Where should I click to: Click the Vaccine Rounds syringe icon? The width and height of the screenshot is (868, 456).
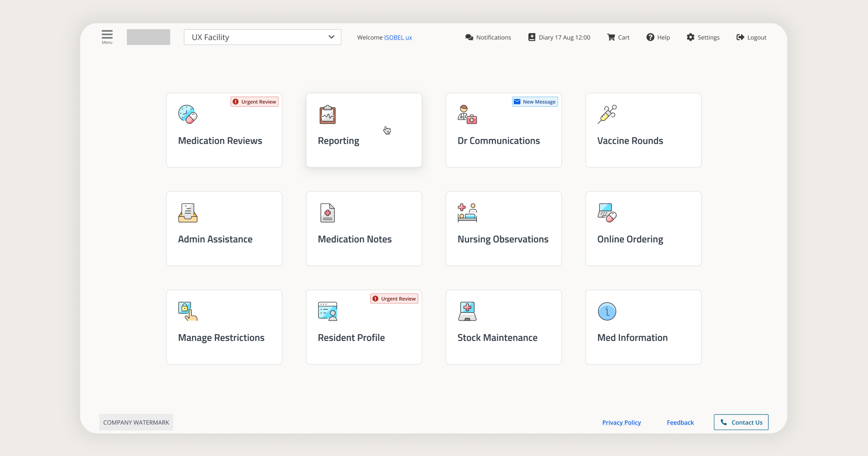607,114
